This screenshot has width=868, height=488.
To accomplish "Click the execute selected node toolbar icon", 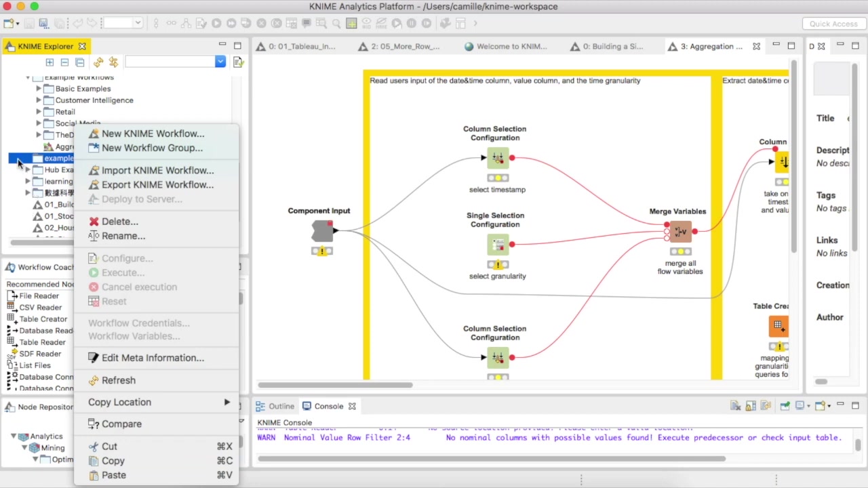I will [x=216, y=23].
